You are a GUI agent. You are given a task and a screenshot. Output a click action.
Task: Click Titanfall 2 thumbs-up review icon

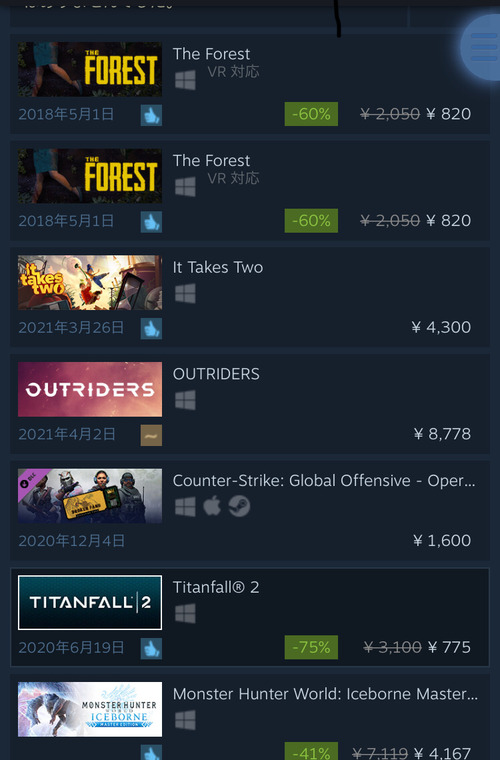click(151, 649)
